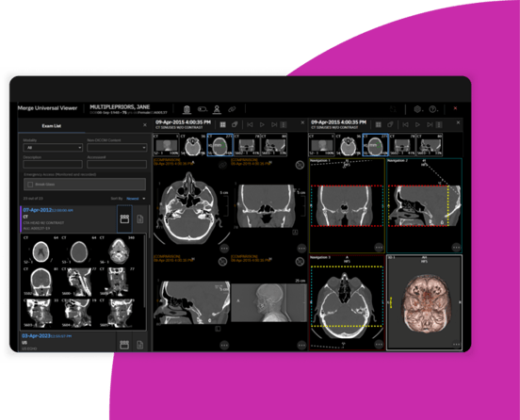The width and height of the screenshot is (520, 420).
Task: Select 80-image sagittal thumbnail in left strip
Action: (273, 145)
